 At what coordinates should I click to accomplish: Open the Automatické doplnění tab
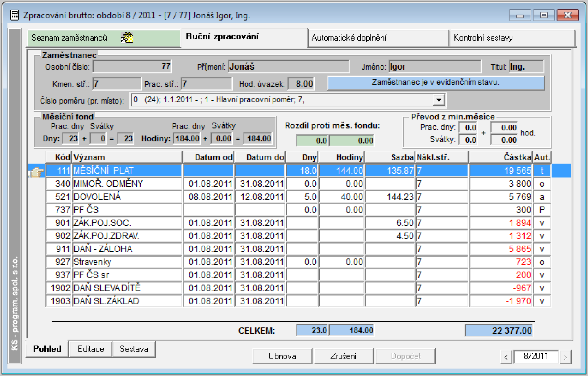(x=379, y=38)
